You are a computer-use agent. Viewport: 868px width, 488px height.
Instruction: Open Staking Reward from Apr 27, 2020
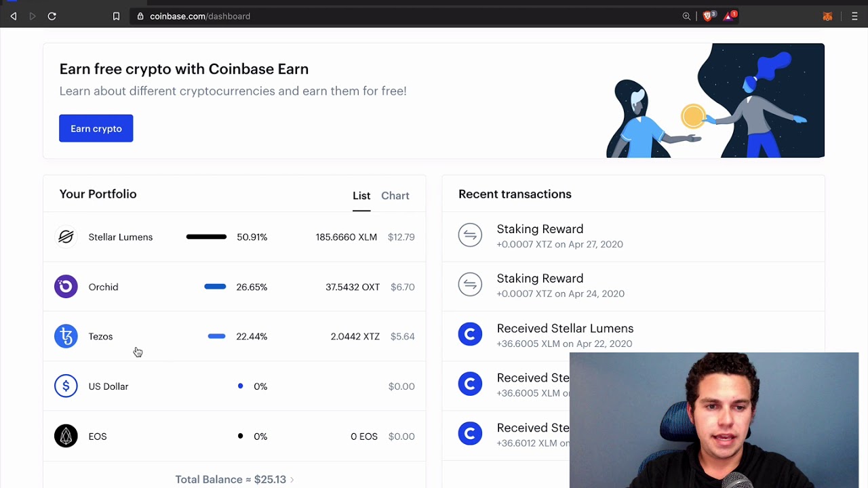(x=633, y=236)
